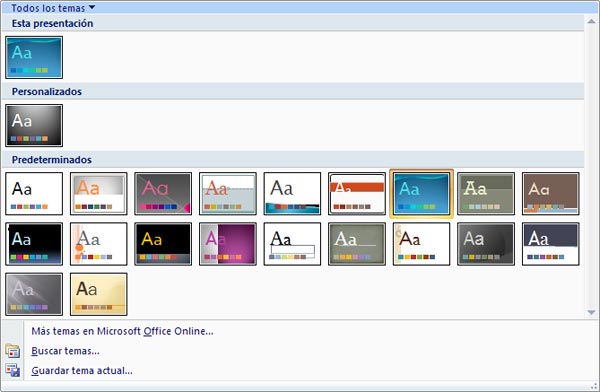Apply the cream yellow theme with dark Aa
This screenshot has height=392, width=600.
[x=99, y=294]
